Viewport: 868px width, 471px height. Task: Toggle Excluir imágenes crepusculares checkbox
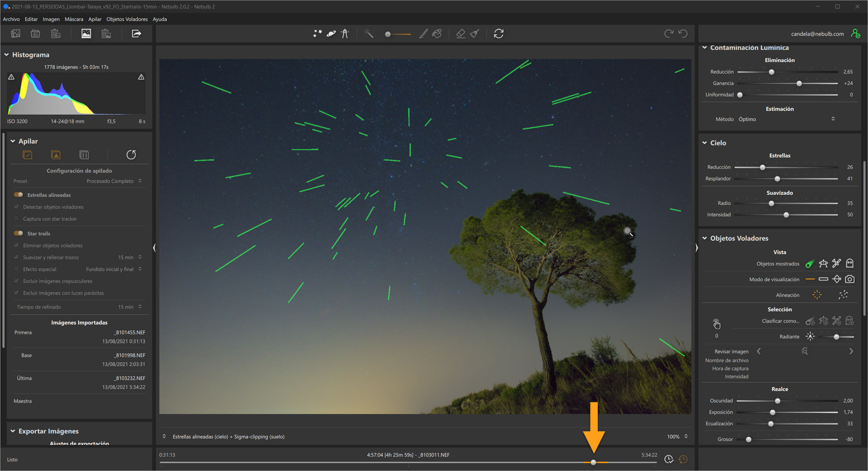pyautogui.click(x=17, y=281)
